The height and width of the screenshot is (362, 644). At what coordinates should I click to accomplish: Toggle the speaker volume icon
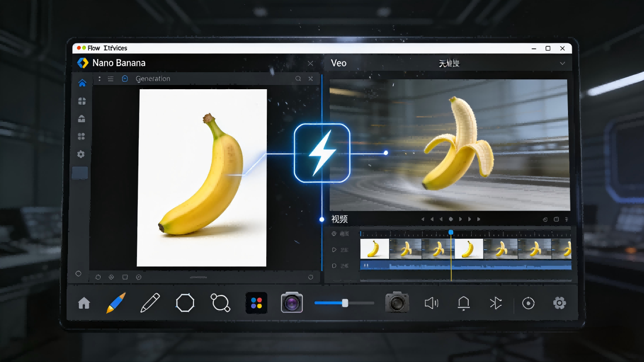click(431, 303)
